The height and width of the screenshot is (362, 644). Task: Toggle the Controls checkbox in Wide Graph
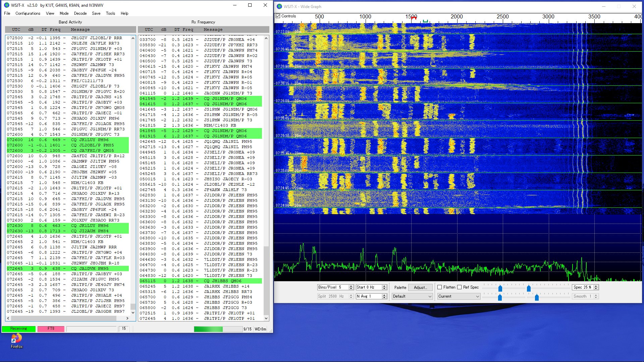[278, 16]
